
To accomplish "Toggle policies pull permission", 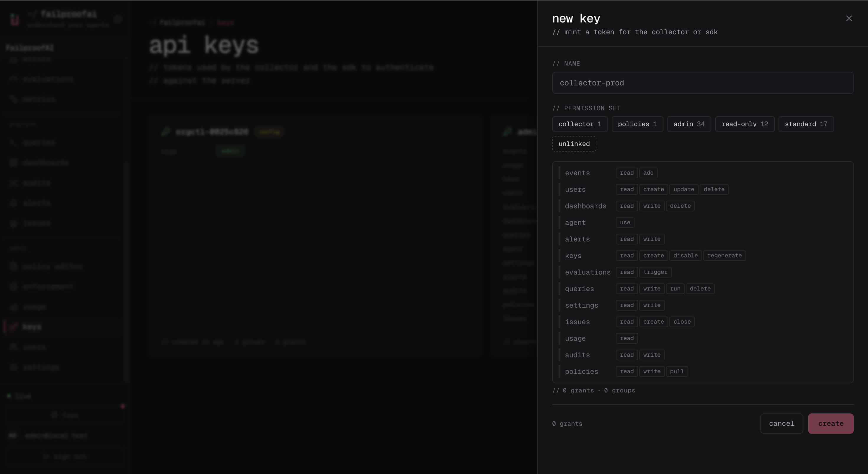I will coord(677,371).
